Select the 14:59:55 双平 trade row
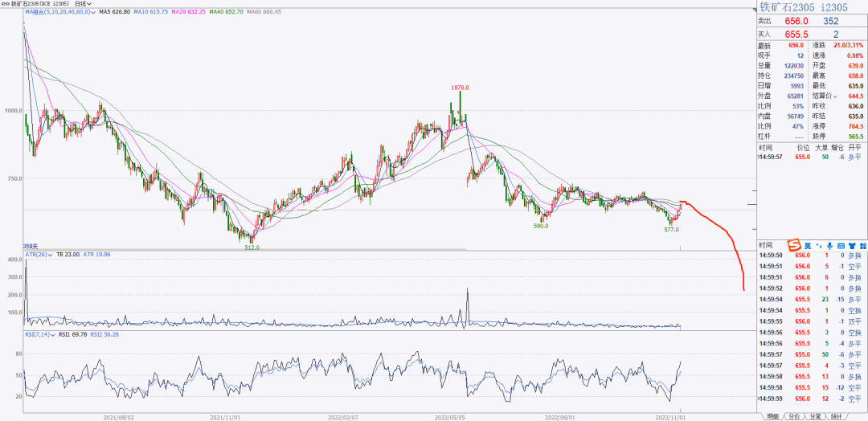The width and height of the screenshot is (868, 421). point(812,321)
